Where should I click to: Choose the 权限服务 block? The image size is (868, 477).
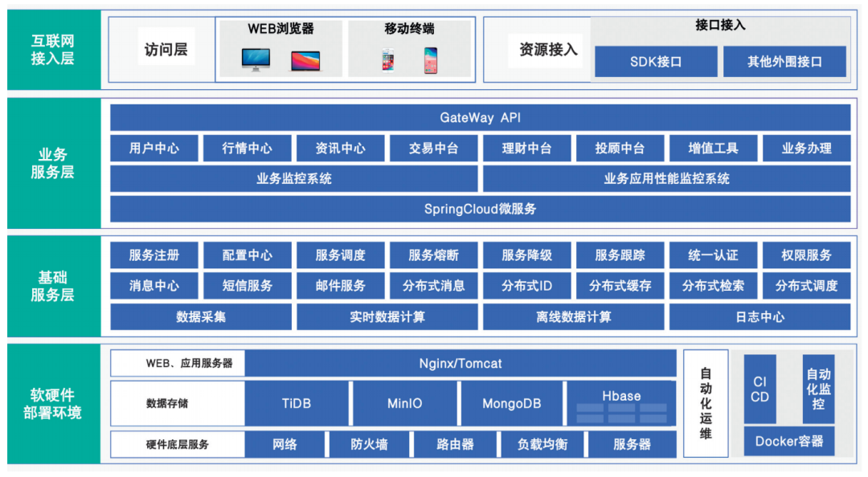[807, 255]
